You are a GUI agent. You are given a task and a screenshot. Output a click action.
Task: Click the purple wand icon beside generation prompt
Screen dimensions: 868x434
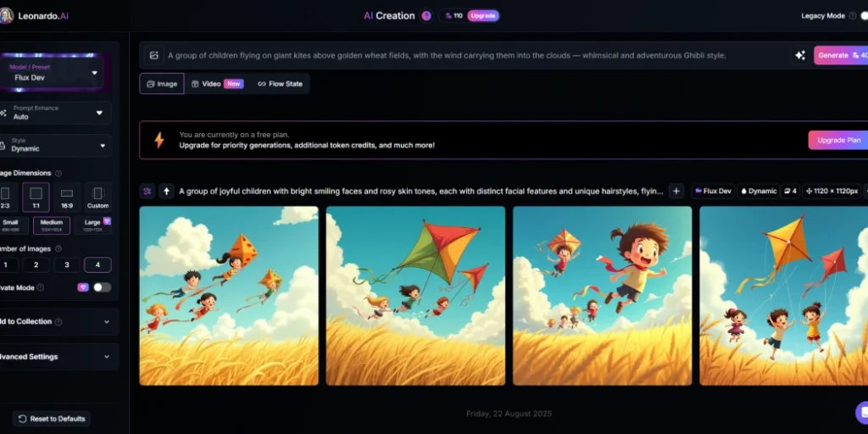147,192
